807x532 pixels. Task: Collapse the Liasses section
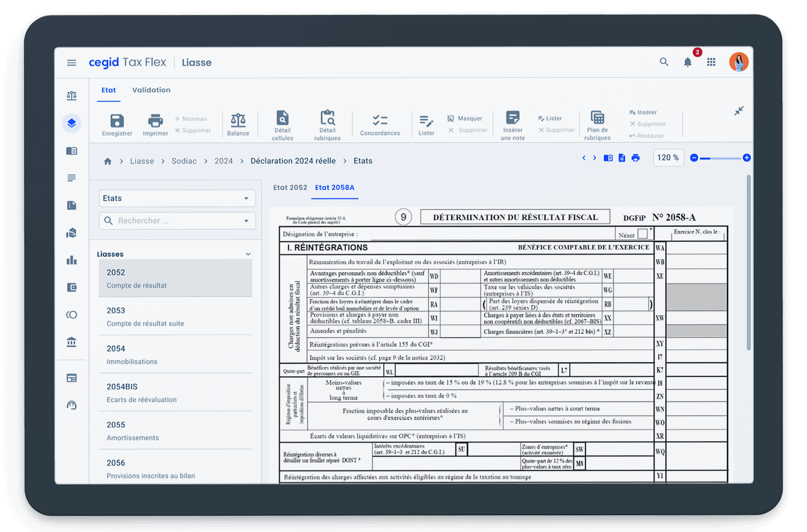pyautogui.click(x=248, y=254)
